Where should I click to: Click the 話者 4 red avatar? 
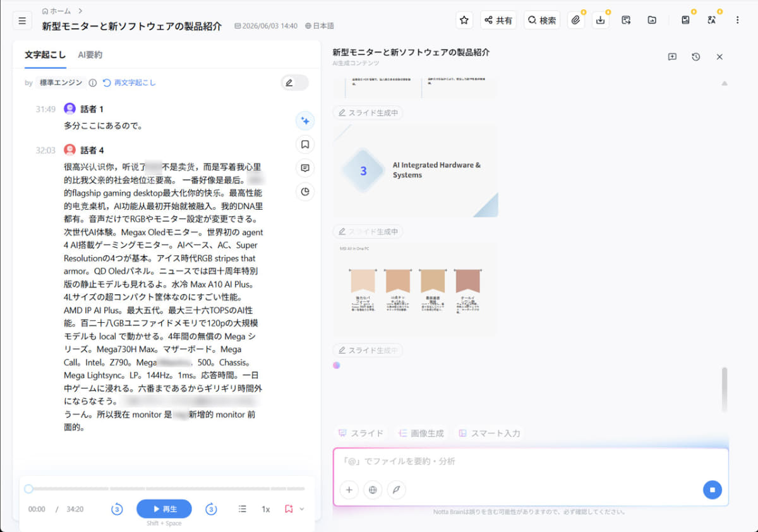[70, 150]
